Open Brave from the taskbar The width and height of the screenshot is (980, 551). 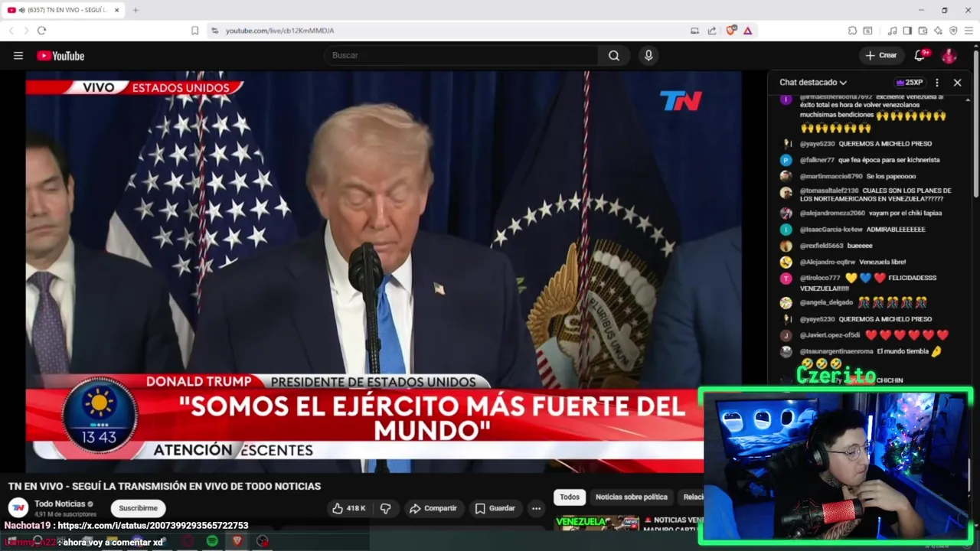click(x=237, y=541)
